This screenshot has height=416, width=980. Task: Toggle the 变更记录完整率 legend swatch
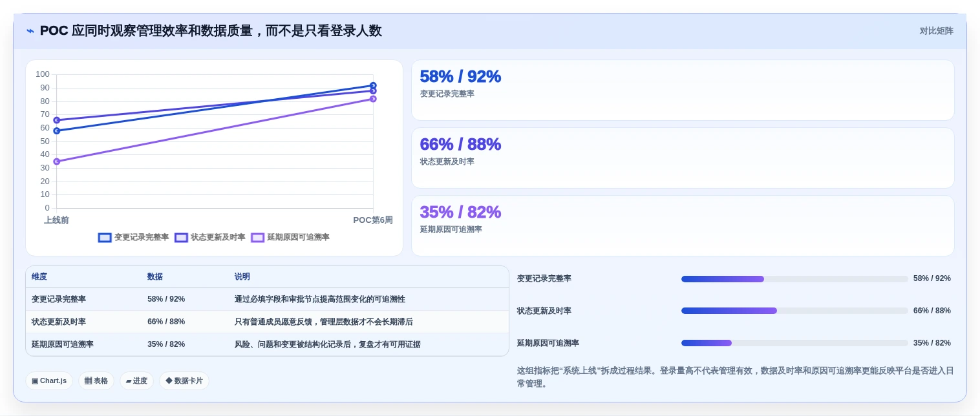tap(105, 238)
